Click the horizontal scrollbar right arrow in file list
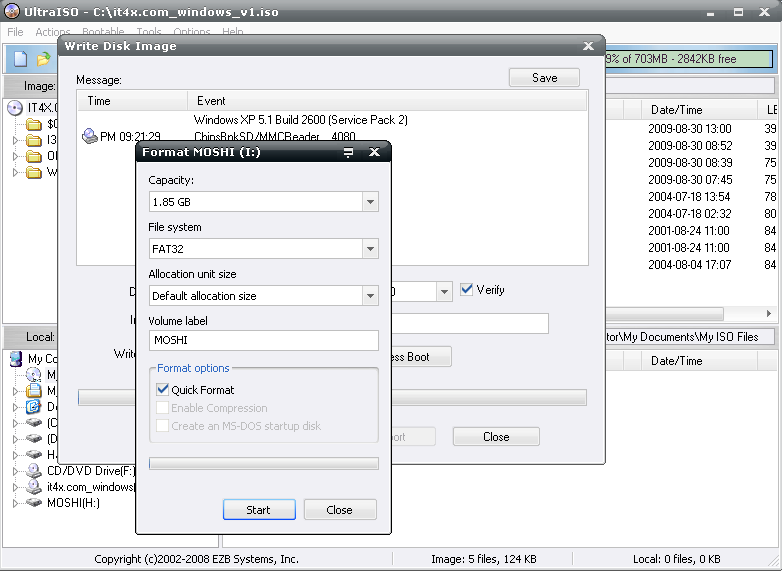This screenshot has height=571, width=782. (769, 314)
